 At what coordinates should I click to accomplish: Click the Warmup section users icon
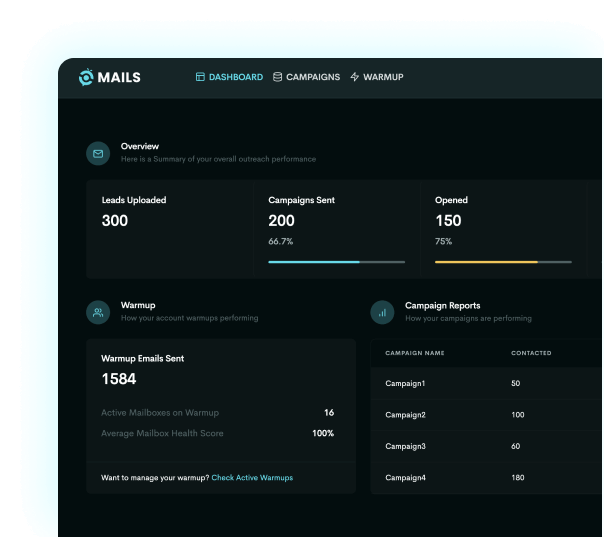pyautogui.click(x=98, y=312)
